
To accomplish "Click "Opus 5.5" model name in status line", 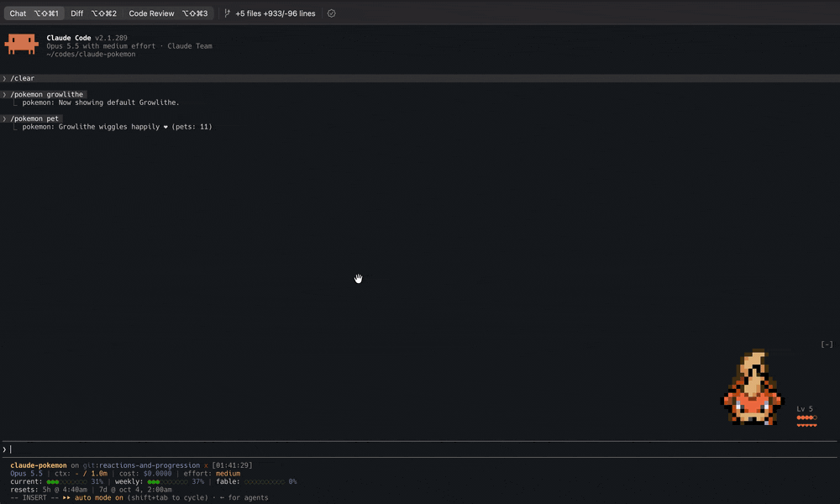I will 26,474.
